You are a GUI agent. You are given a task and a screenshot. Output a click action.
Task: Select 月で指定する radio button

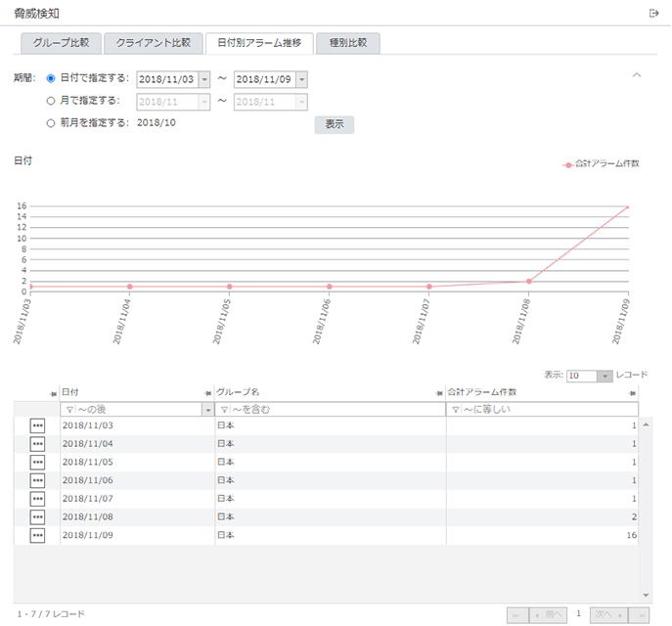pos(51,100)
